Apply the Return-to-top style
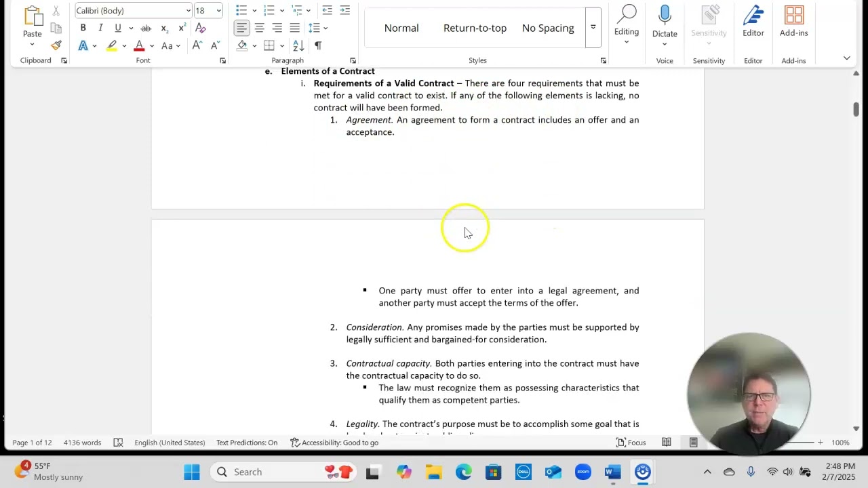 [475, 28]
